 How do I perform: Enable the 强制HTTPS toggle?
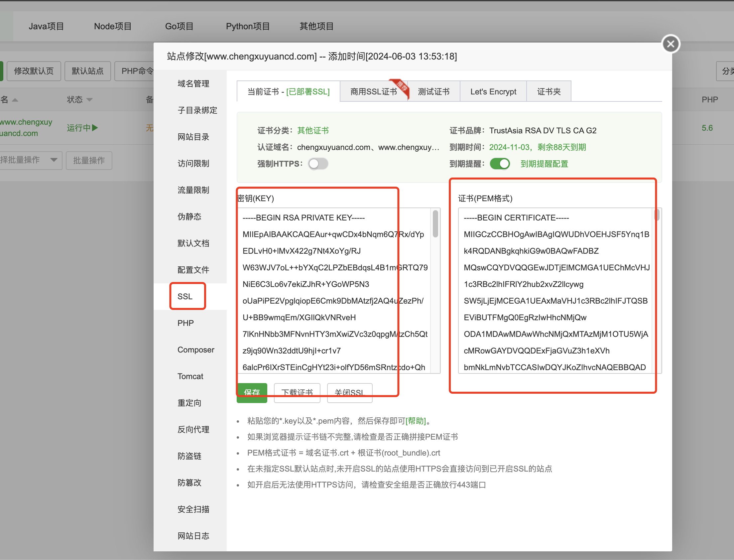tap(317, 163)
